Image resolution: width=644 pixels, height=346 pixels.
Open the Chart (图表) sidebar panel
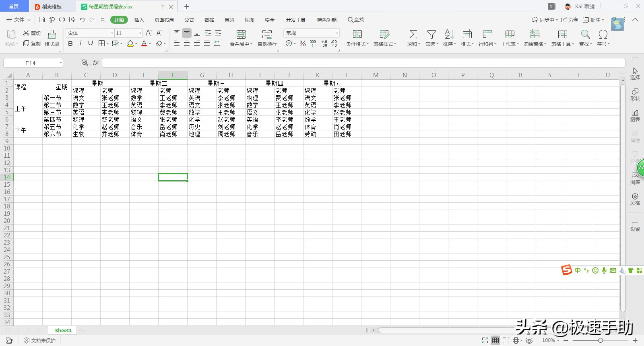pos(635,115)
